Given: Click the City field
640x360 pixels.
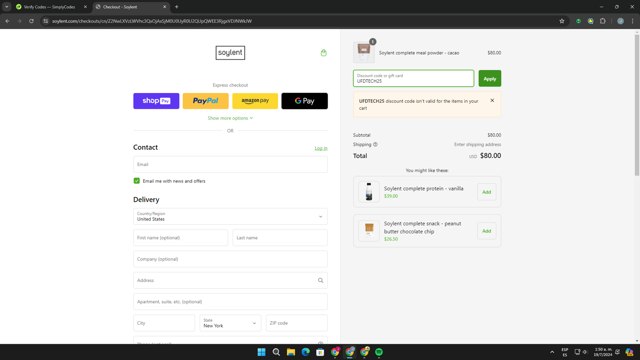Looking at the screenshot, I should point(164,323).
